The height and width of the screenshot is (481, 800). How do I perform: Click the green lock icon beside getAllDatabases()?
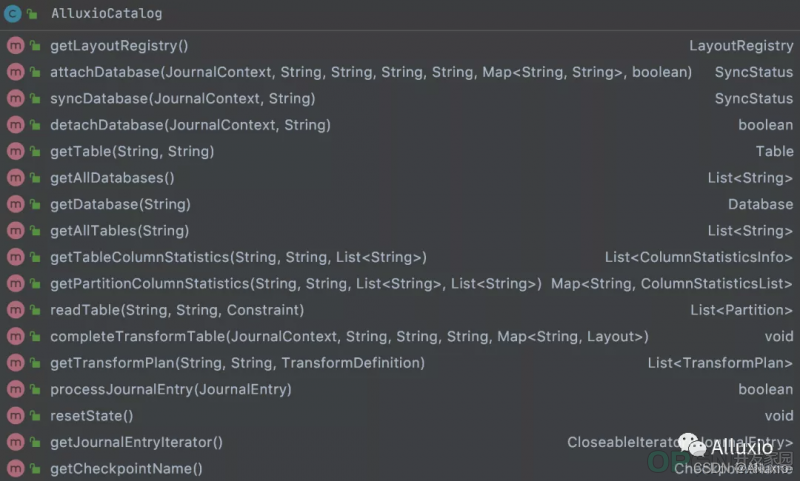tap(35, 178)
